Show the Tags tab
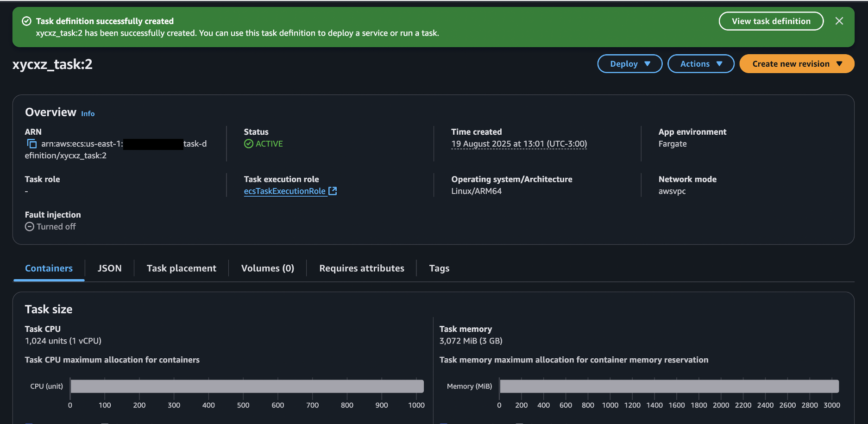This screenshot has height=424, width=868. [439, 268]
